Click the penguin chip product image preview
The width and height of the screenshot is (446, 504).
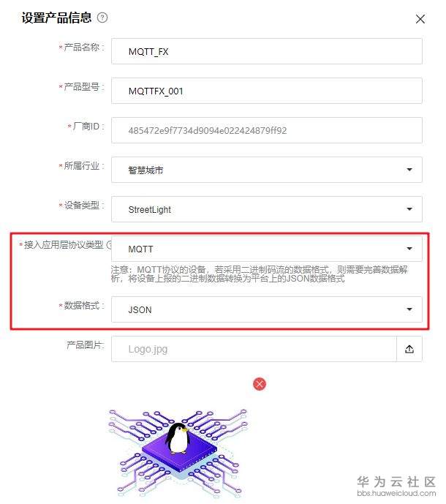click(178, 454)
